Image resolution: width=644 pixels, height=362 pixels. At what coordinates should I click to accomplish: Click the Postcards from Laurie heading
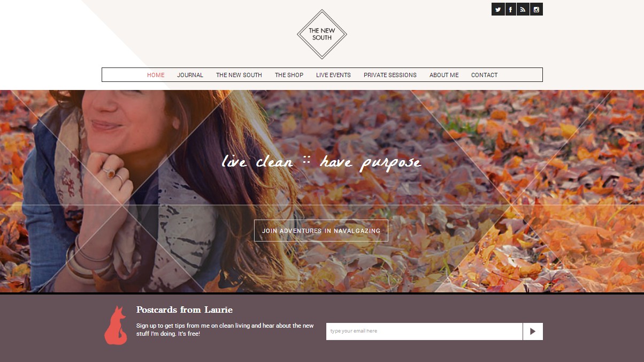[185, 310]
